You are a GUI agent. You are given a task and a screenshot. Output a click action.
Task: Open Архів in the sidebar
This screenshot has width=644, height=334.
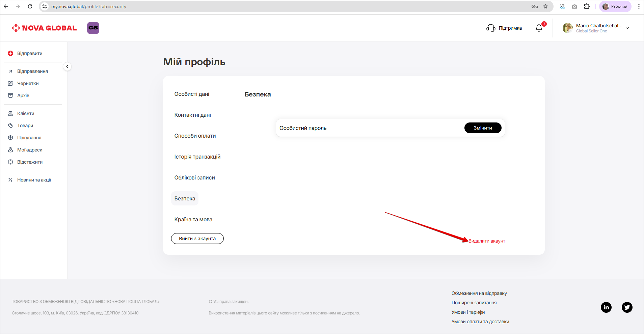click(x=23, y=95)
